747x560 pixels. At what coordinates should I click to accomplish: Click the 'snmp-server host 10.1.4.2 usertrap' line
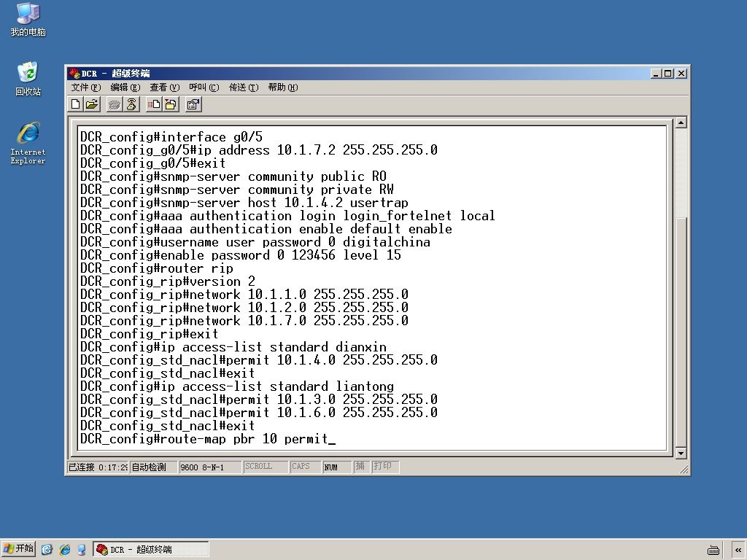pos(244,203)
